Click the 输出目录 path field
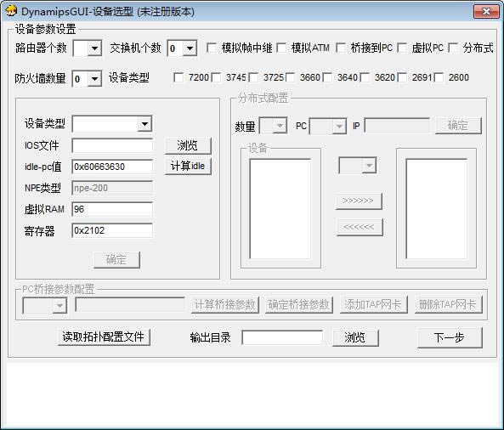 click(282, 337)
